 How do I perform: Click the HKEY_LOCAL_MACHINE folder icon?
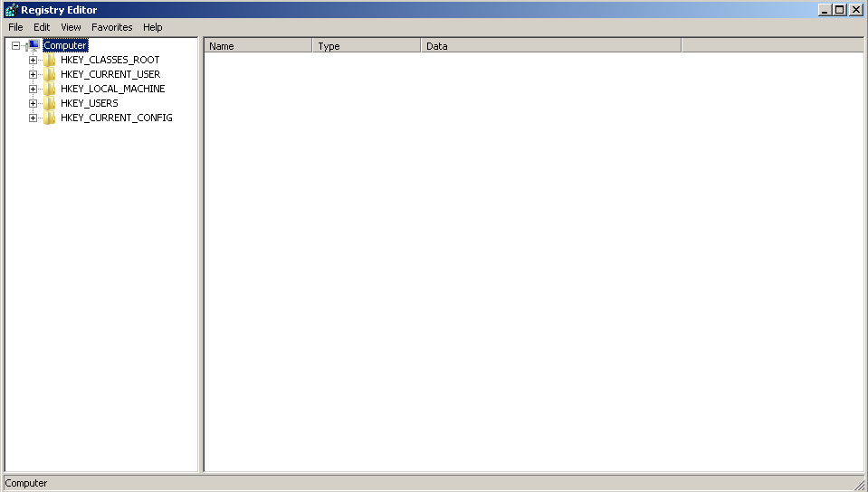point(49,89)
